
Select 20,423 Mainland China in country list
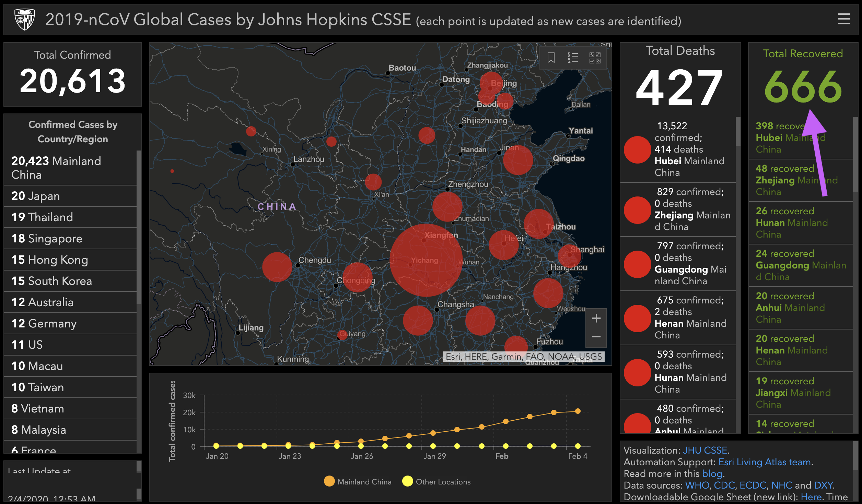(70, 168)
